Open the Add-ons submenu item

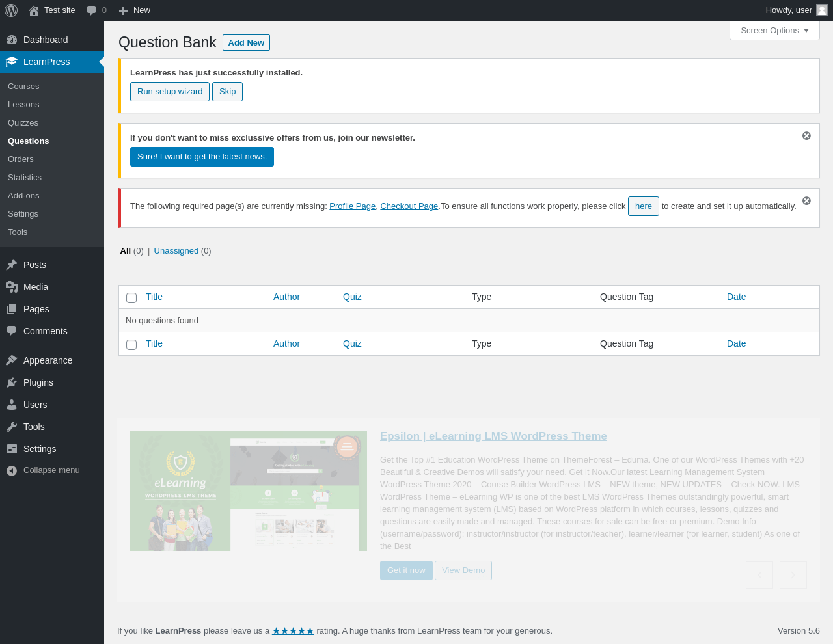[x=23, y=196]
